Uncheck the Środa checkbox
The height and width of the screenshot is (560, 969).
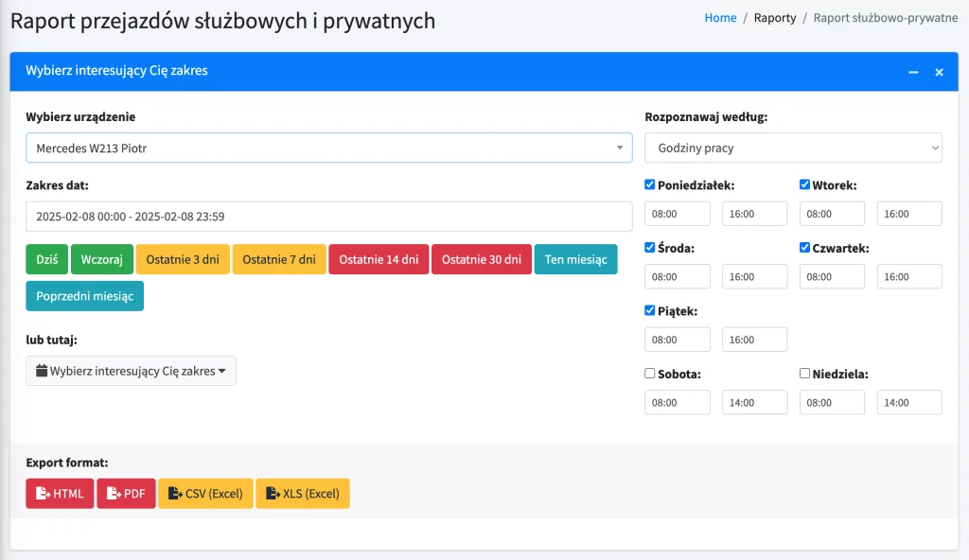649,247
